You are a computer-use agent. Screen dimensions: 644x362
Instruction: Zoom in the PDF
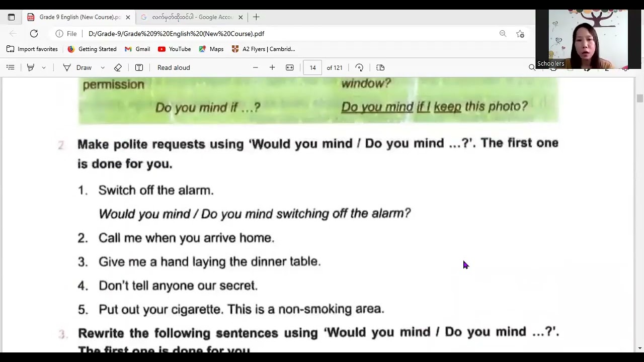point(272,67)
